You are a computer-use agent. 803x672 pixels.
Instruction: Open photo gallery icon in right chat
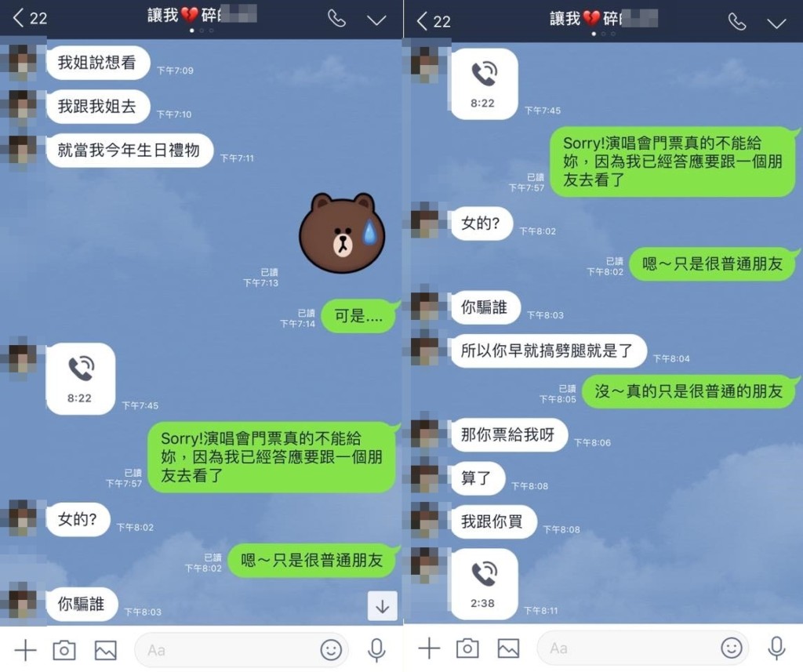(x=508, y=648)
